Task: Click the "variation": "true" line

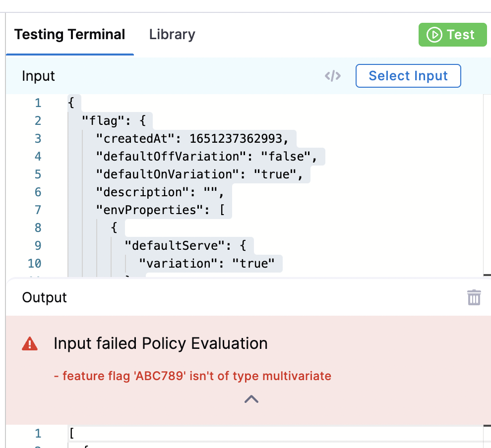Action: 206,264
